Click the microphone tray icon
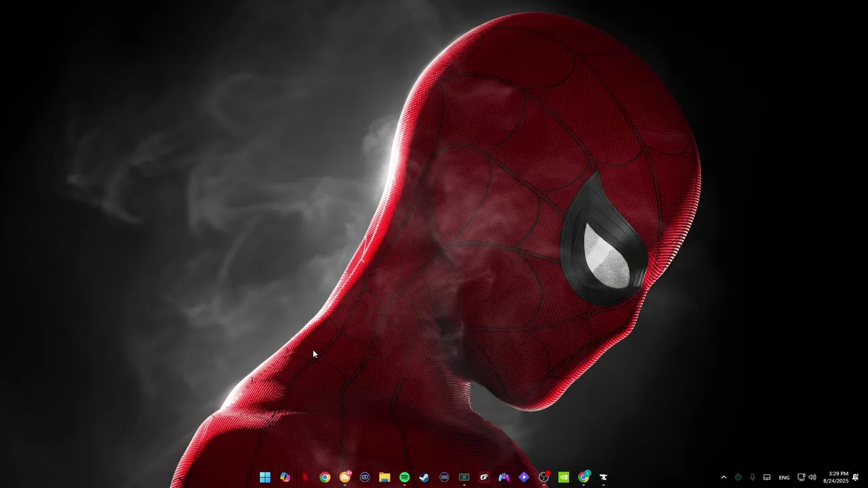The image size is (868, 488). 753,477
